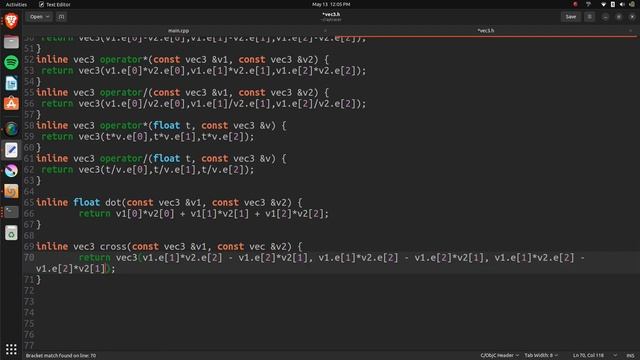Open the Ln 70, Col 118 position dropdown

click(x=595, y=355)
